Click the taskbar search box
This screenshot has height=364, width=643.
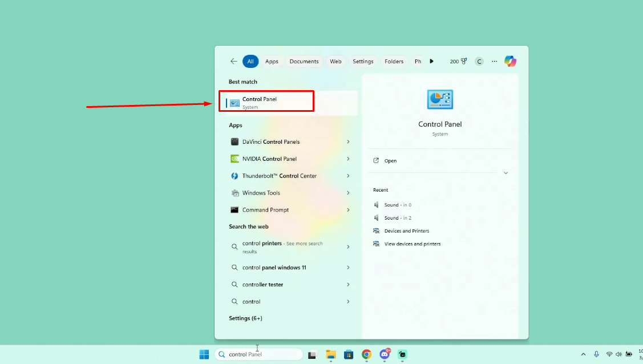tap(259, 354)
